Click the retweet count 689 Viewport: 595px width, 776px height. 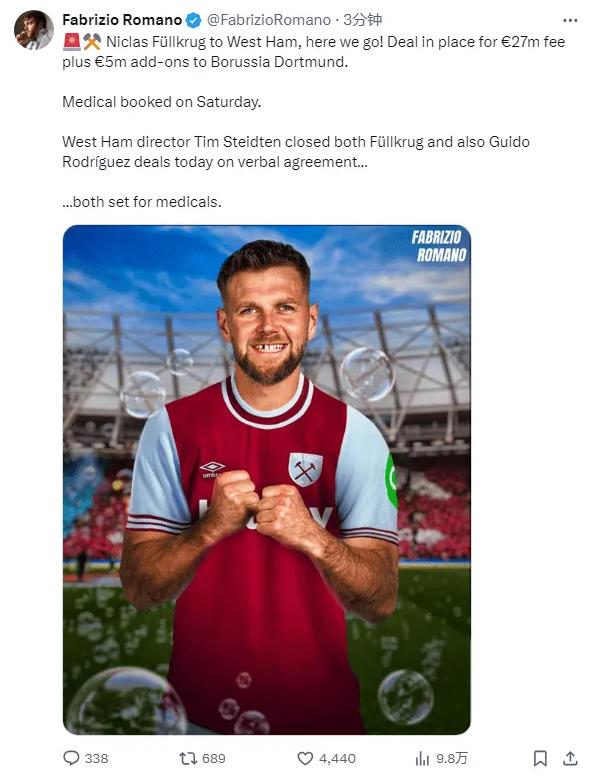[214, 758]
